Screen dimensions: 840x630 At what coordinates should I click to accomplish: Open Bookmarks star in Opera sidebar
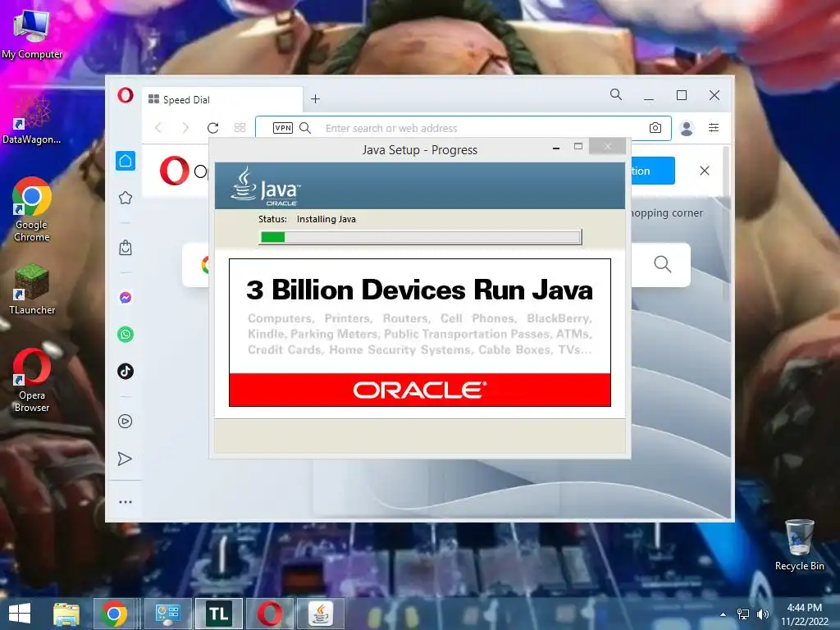click(x=126, y=198)
